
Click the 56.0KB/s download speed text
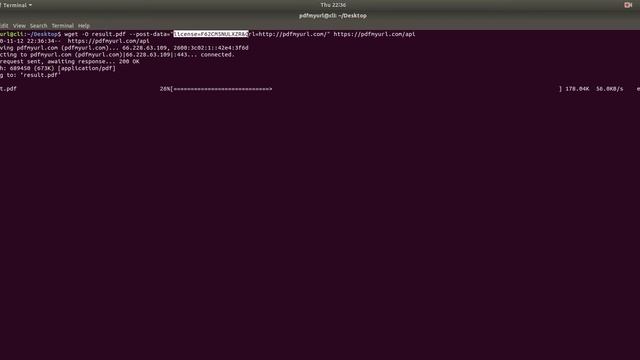(609, 89)
